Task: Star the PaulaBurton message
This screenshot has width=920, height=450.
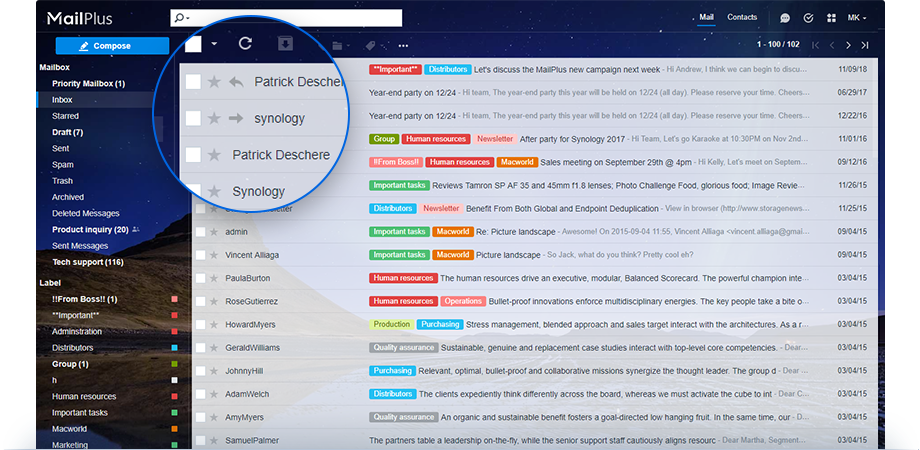Action: click(214, 278)
